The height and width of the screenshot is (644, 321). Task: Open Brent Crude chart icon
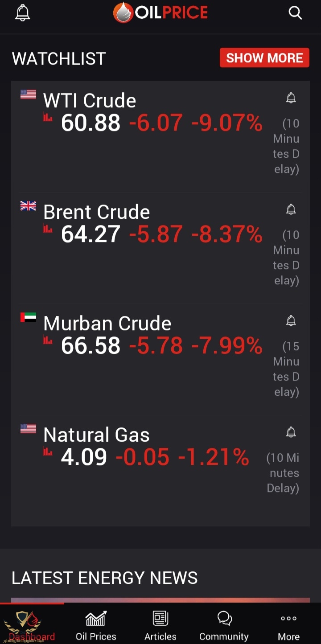point(48,229)
